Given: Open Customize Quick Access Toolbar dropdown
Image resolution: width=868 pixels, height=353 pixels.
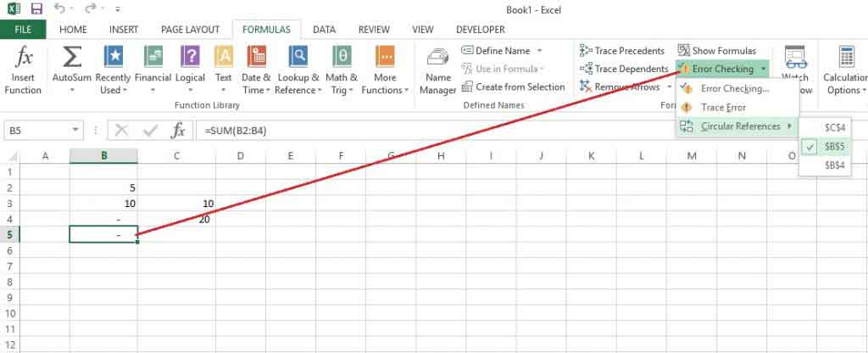Looking at the screenshot, I should point(117,10).
